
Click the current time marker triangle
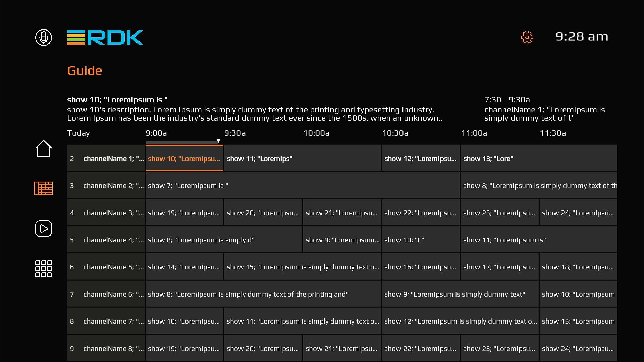click(x=218, y=141)
